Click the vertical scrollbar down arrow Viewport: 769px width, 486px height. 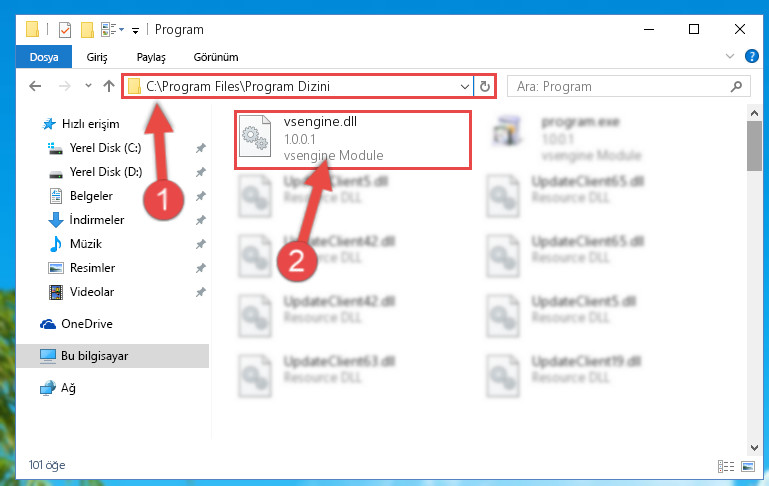pyautogui.click(x=754, y=447)
